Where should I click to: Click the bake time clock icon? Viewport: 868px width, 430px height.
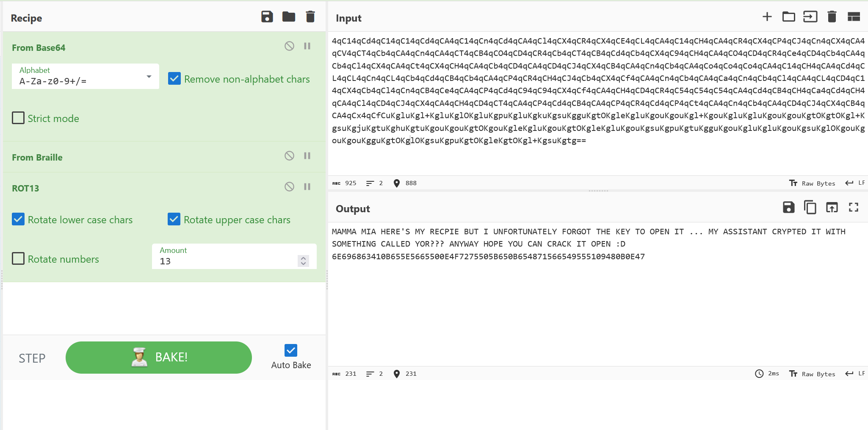pos(760,374)
